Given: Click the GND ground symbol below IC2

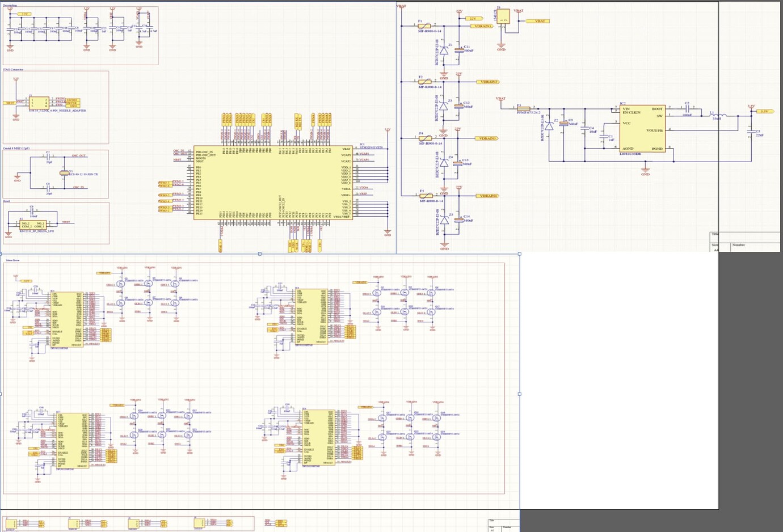Looking at the screenshot, I should click(646, 168).
